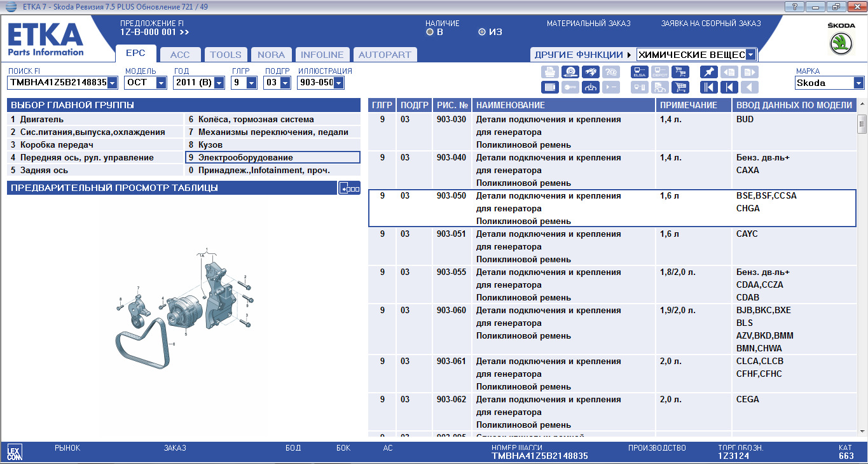The width and height of the screenshot is (868, 464).
Task: Expand the ГОД dropdown showing 2011 (B)
Action: pos(219,83)
